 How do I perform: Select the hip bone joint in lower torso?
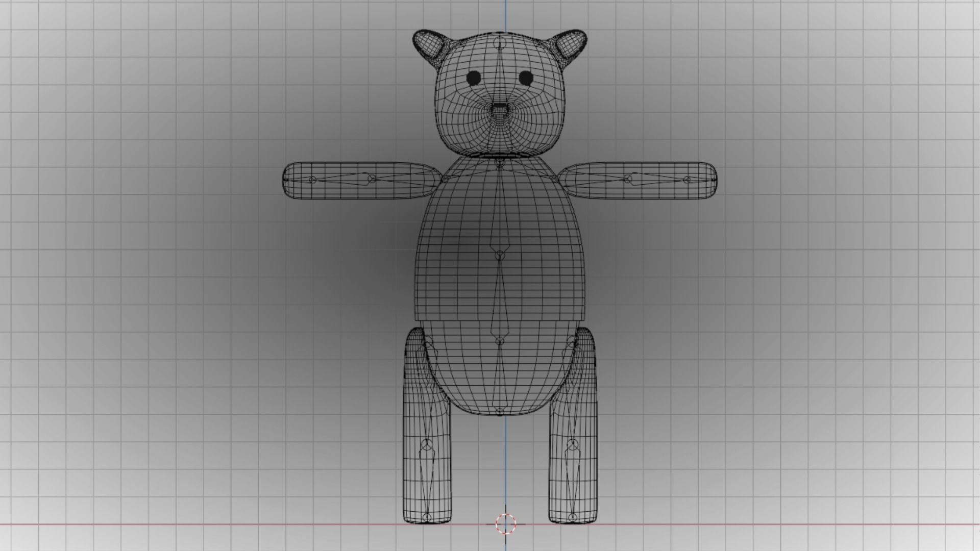pos(500,340)
